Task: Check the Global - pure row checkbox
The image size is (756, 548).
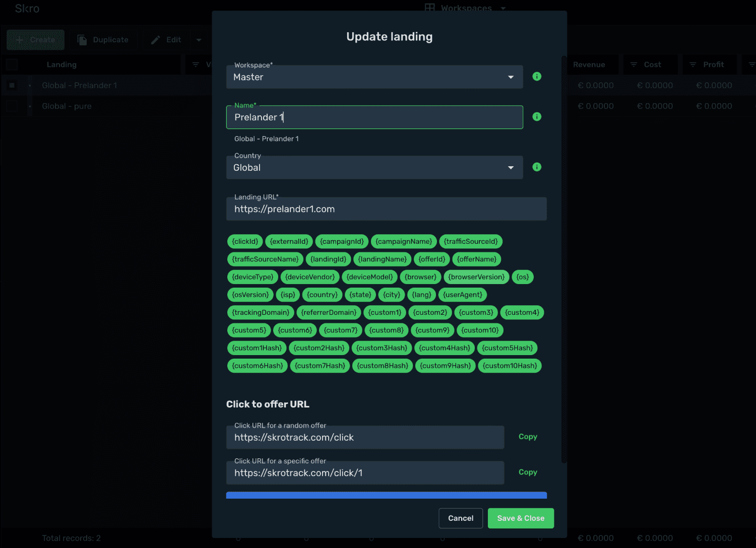Action: pos(12,106)
